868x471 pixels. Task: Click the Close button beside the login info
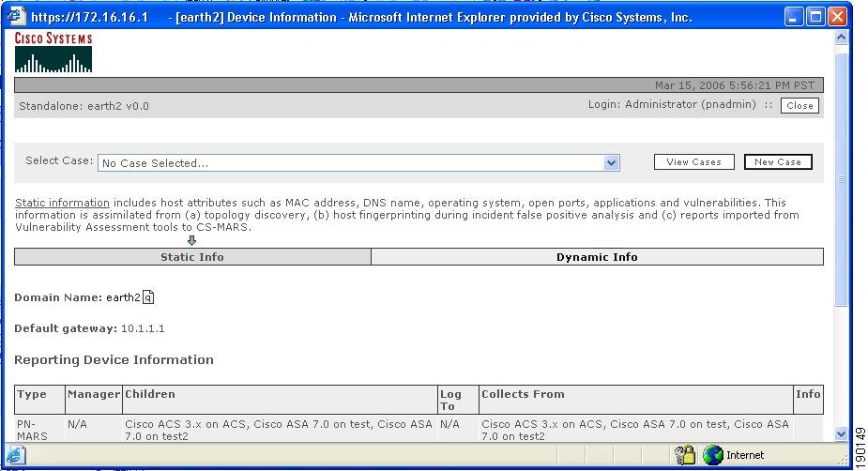[x=799, y=106]
